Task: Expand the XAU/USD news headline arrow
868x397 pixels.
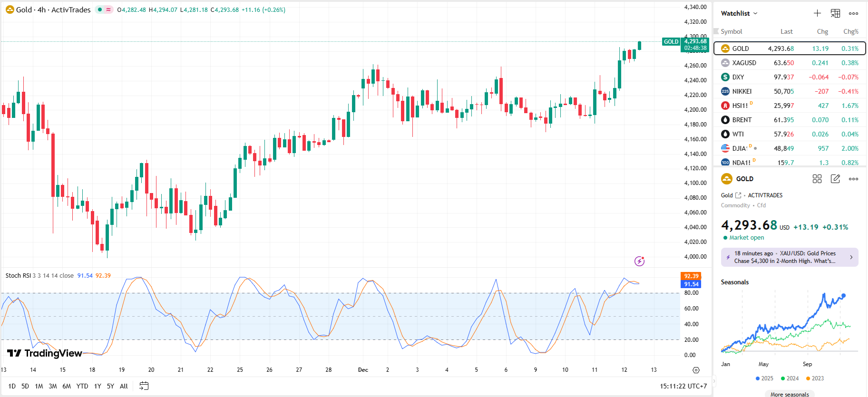Action: pyautogui.click(x=851, y=257)
